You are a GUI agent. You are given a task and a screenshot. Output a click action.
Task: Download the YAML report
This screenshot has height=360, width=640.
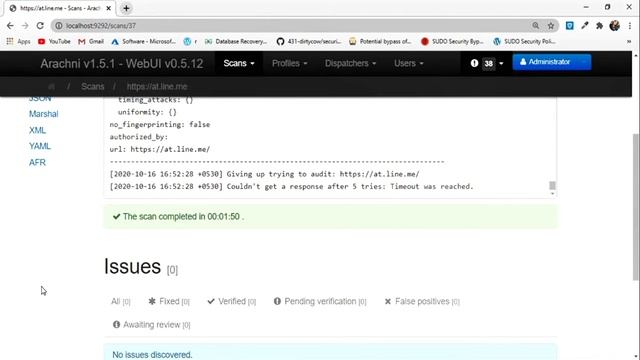40,146
